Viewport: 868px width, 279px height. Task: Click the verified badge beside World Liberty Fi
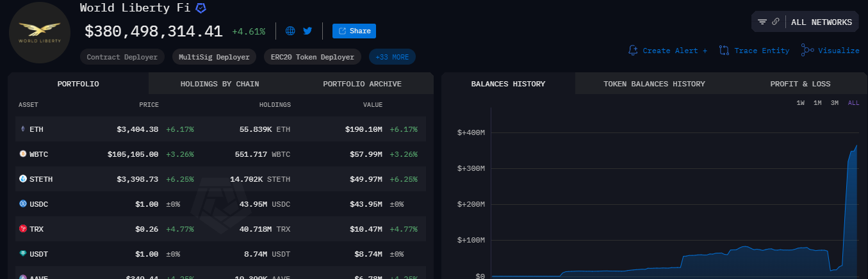[x=201, y=8]
